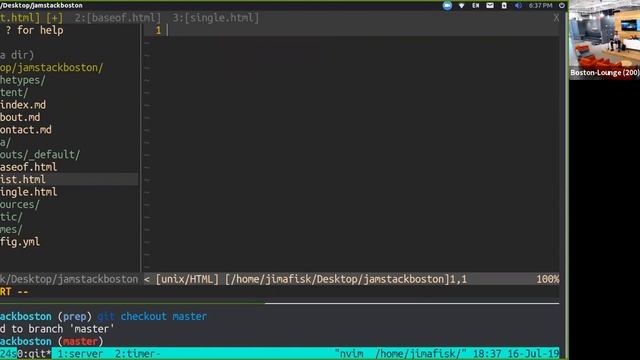Click the Boston-Lounge video thumbnail
Image resolution: width=640 pixels, height=360 pixels.
604,39
